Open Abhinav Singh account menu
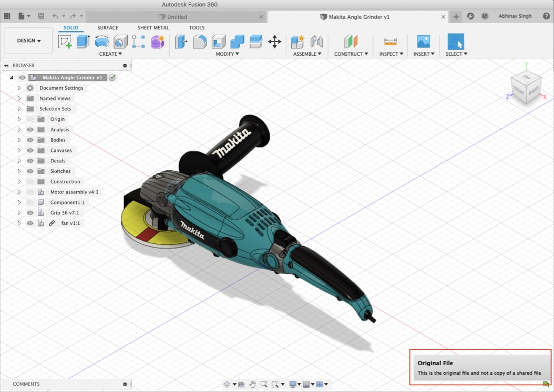The height and width of the screenshot is (392, 554). 515,16
